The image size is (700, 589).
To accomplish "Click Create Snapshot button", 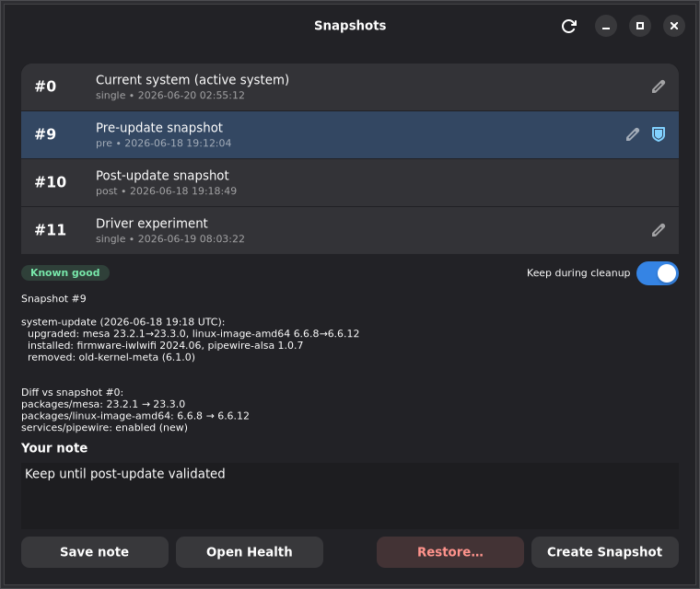I will (x=605, y=552).
